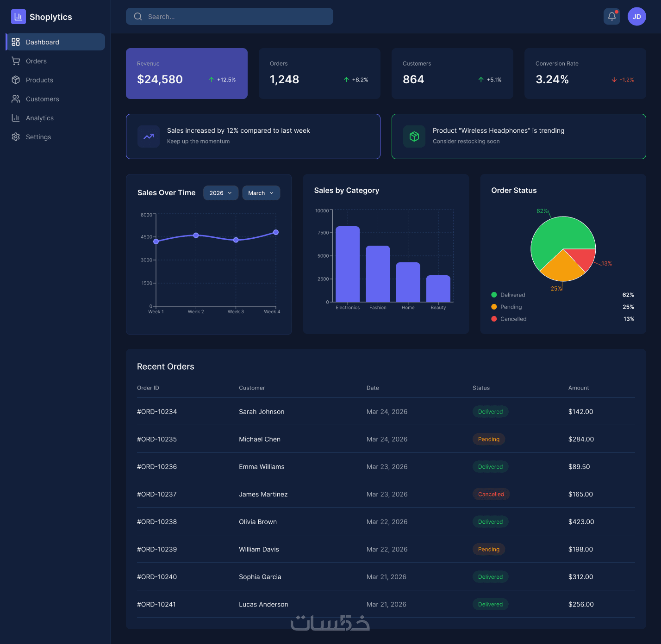Click the Cancelled status badge for James Martinez
This screenshot has height=644, width=661.
491,494
